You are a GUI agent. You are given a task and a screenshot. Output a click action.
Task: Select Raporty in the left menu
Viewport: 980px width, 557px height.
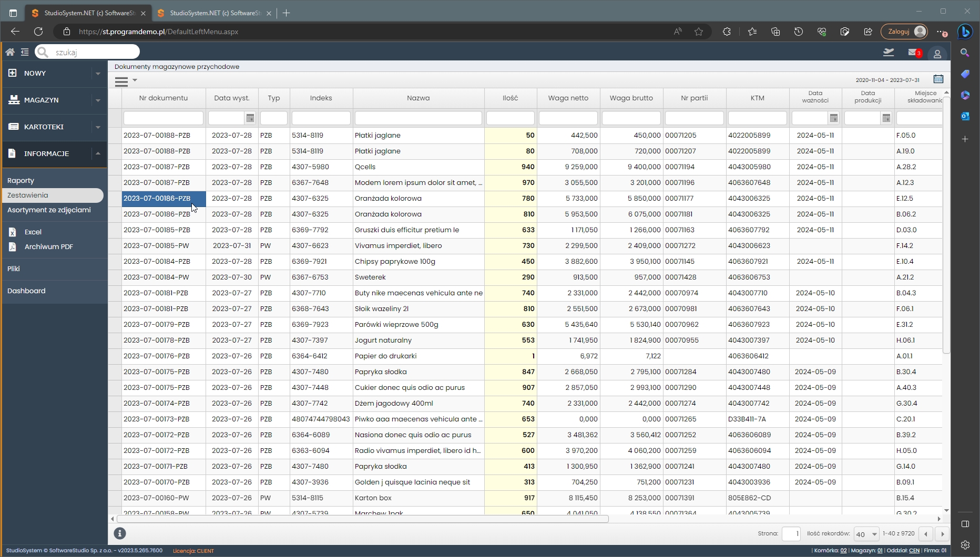click(x=21, y=180)
